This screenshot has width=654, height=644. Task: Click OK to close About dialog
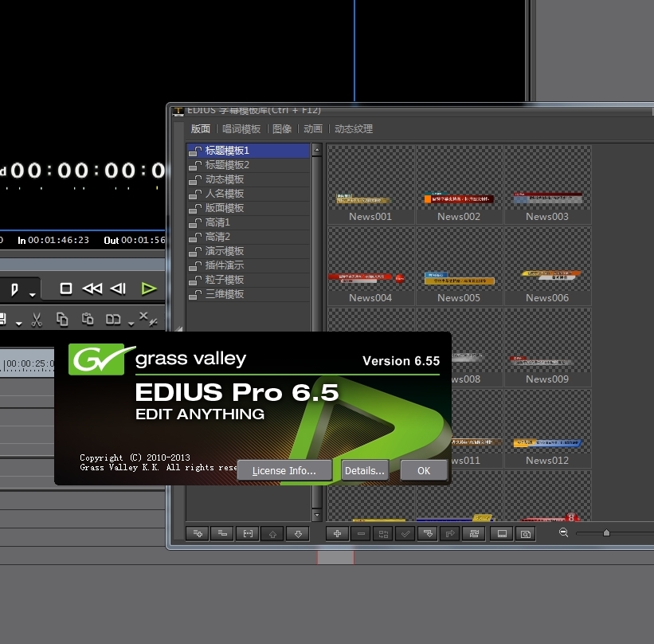424,470
